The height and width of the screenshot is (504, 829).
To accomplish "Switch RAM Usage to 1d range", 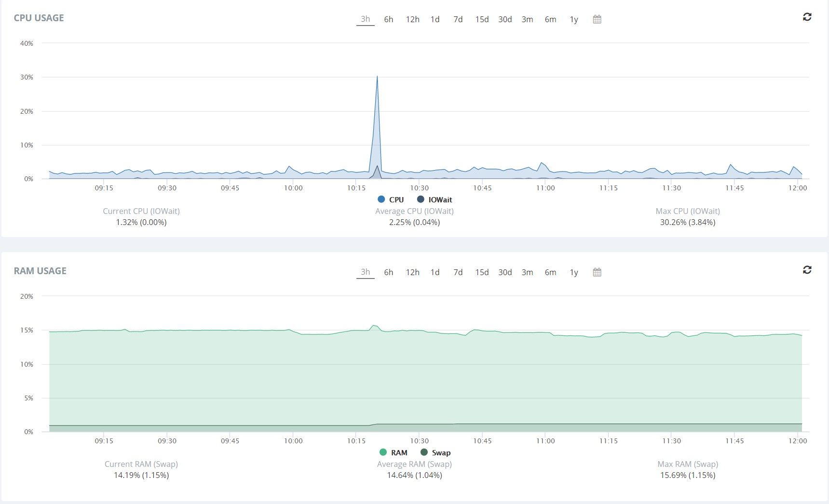I will (435, 272).
